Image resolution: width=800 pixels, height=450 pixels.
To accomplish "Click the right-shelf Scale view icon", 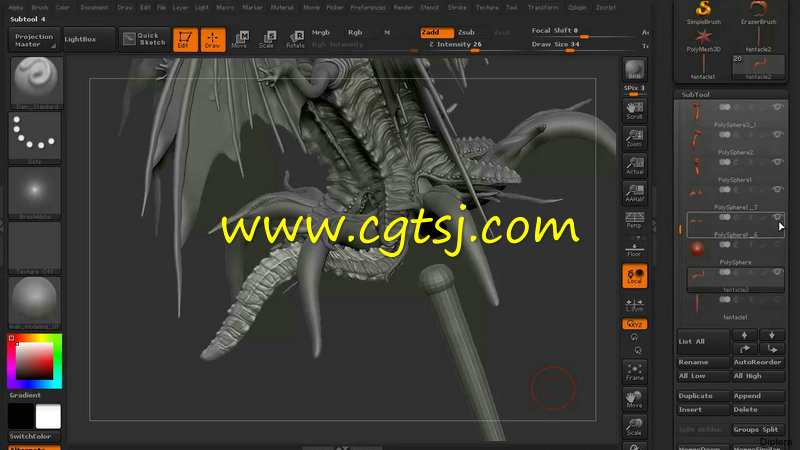I will pos(634,427).
